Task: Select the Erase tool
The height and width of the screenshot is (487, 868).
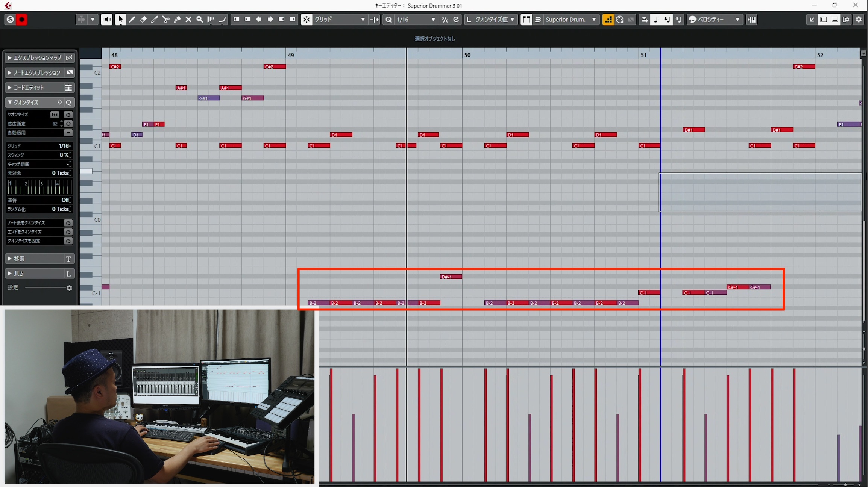Action: pos(143,20)
